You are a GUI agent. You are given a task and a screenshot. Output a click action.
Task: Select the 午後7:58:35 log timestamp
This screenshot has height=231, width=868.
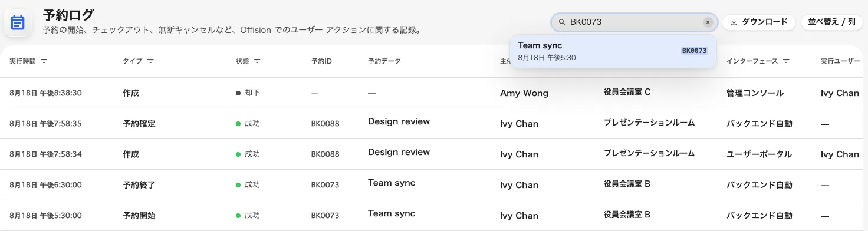[45, 124]
